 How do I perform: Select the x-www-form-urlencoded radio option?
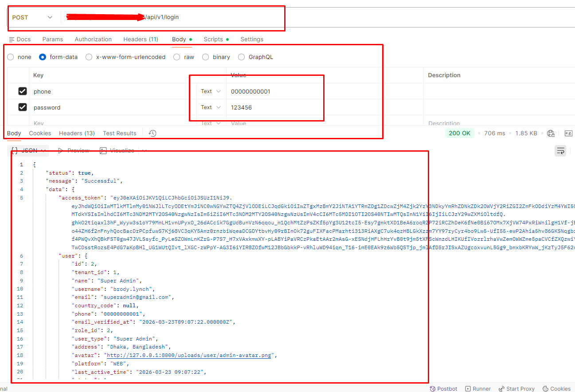tap(89, 57)
